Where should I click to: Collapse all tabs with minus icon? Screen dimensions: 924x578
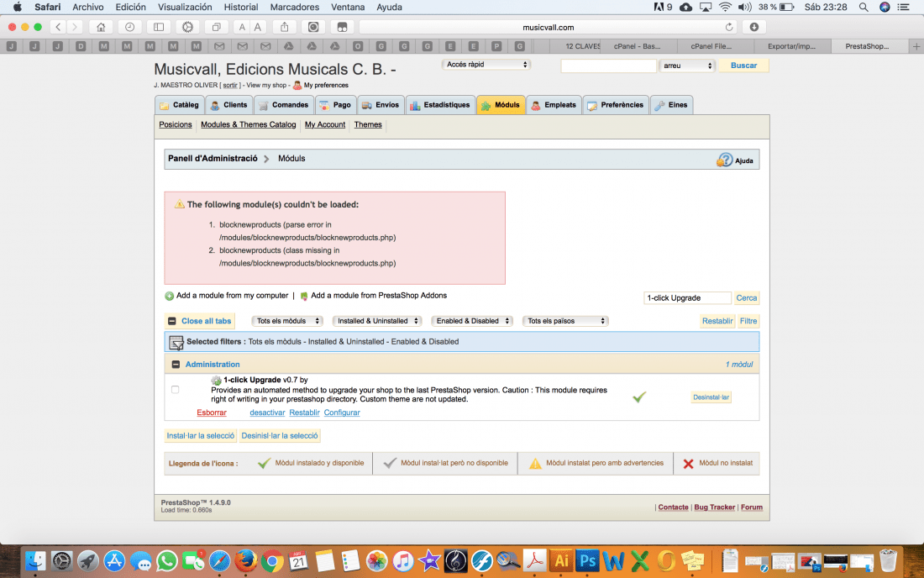(172, 321)
